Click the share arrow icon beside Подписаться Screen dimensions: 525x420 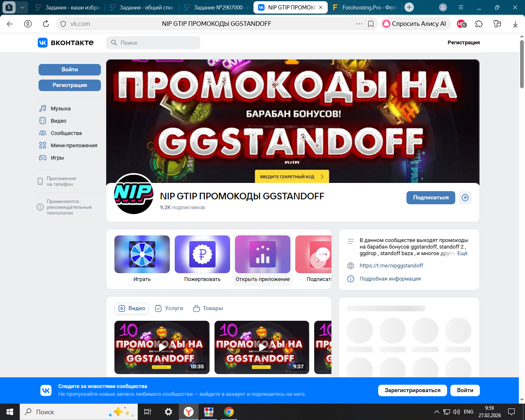pyautogui.click(x=465, y=198)
